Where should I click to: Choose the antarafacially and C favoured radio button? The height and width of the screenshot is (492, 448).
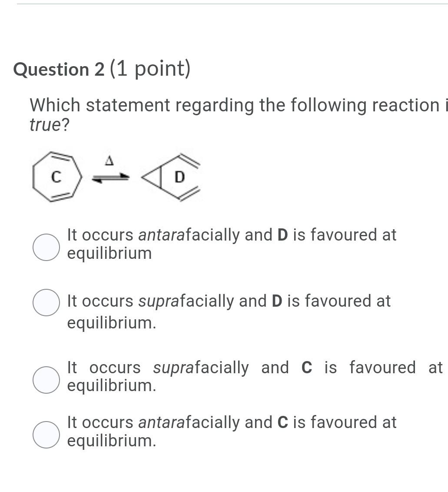click(46, 435)
